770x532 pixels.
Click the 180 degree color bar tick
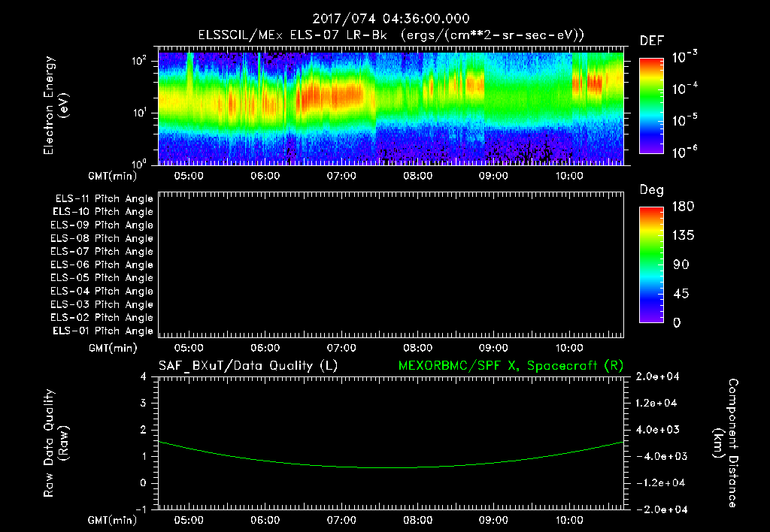click(683, 207)
